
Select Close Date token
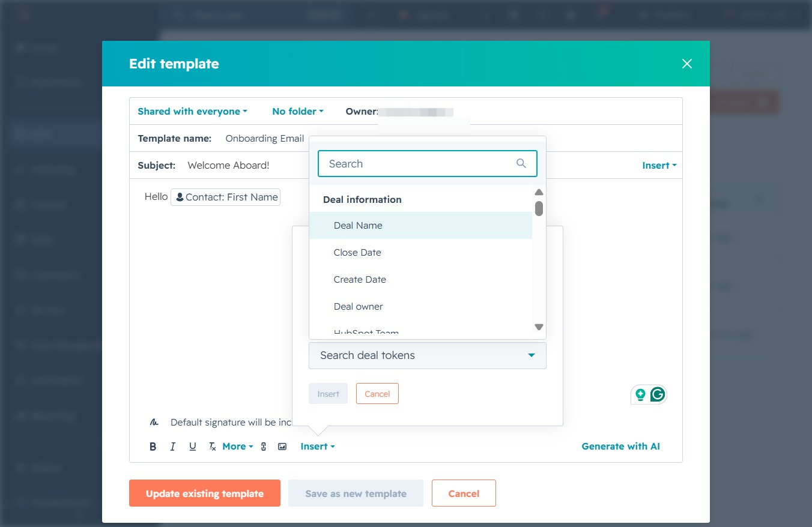coord(420,253)
